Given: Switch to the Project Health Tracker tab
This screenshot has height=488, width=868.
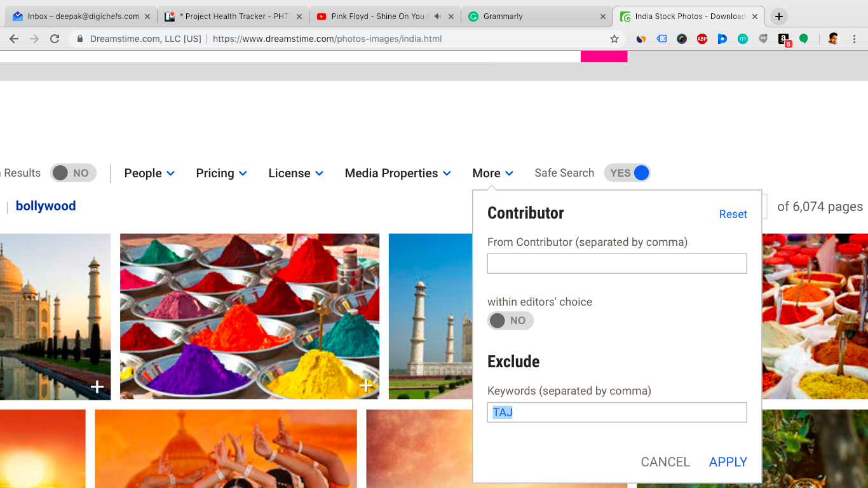Looking at the screenshot, I should tap(233, 17).
